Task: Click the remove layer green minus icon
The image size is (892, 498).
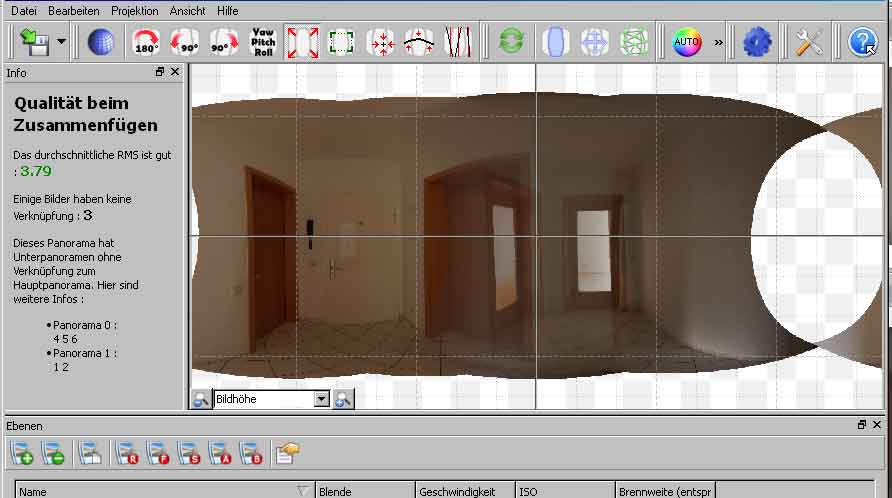Action: point(54,454)
